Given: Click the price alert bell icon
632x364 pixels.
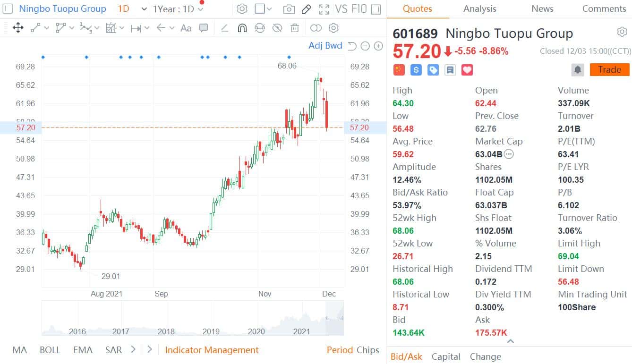Looking at the screenshot, I should [577, 70].
